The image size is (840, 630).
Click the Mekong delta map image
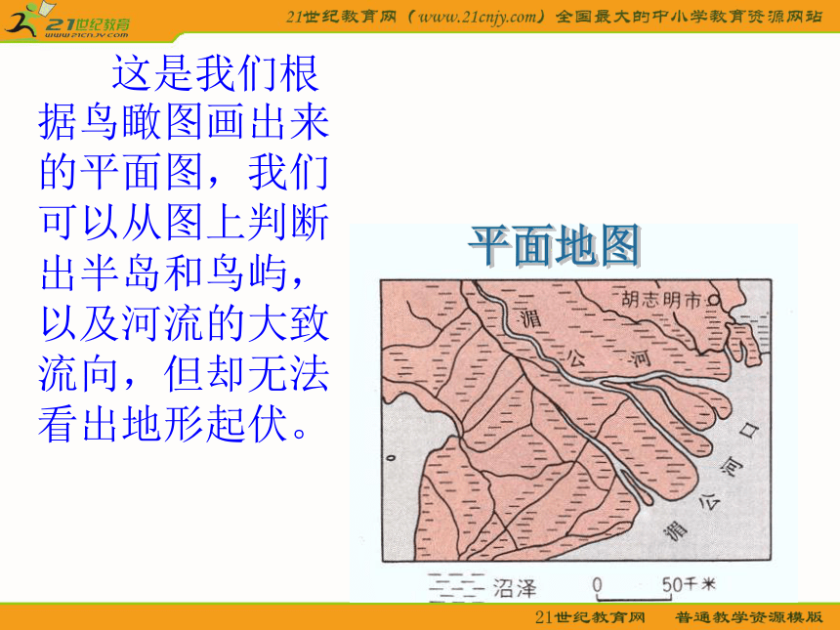click(x=576, y=421)
